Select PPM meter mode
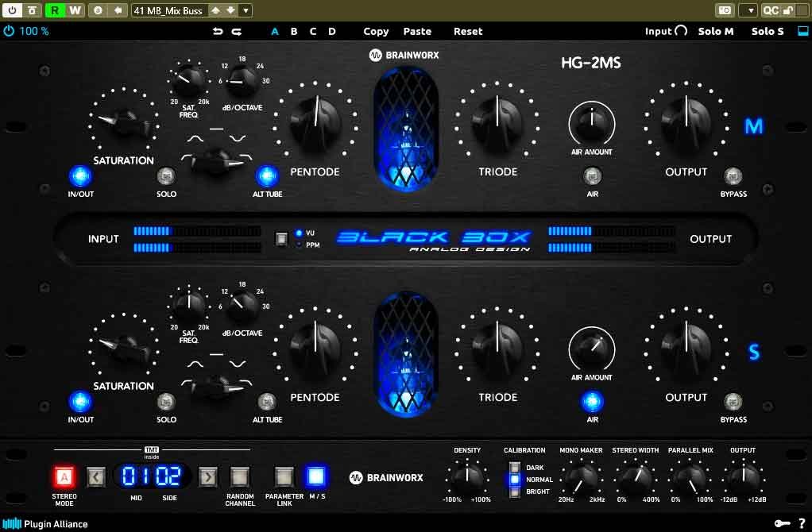This screenshot has width=812, height=532. [x=307, y=245]
